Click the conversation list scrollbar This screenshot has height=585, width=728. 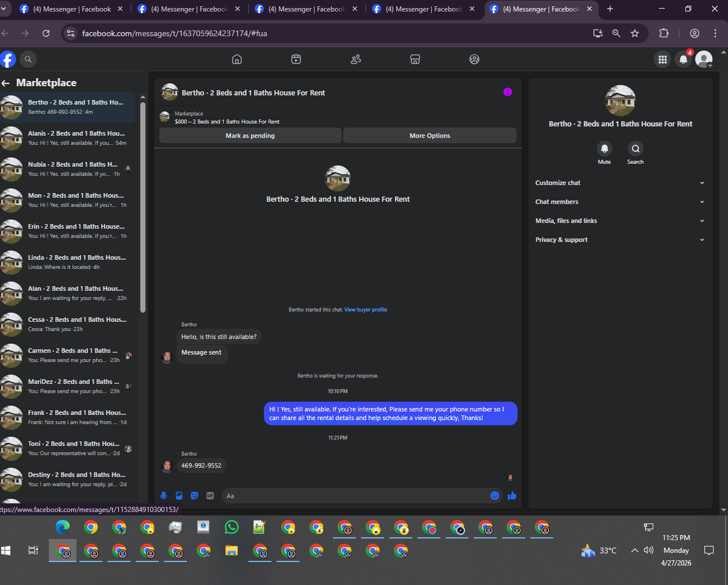[143, 207]
